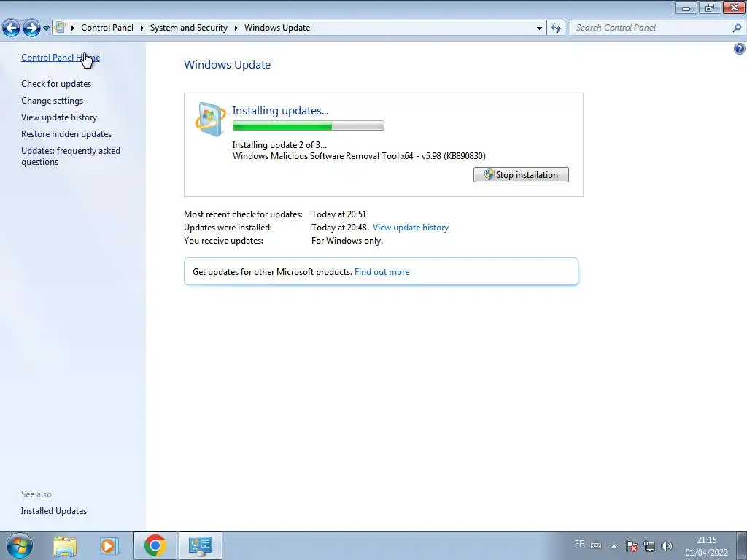Screen dimensions: 747x560
Task: Click the Stop installation button
Action: click(x=521, y=175)
